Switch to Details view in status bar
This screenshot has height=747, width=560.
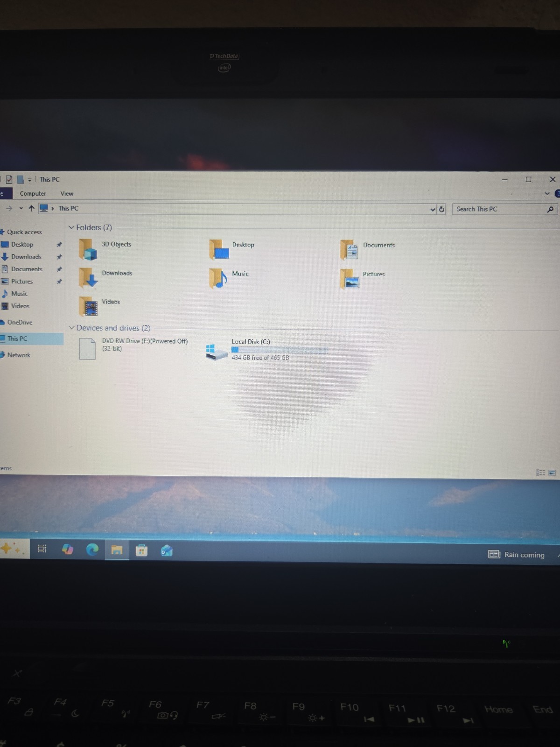pyautogui.click(x=540, y=473)
